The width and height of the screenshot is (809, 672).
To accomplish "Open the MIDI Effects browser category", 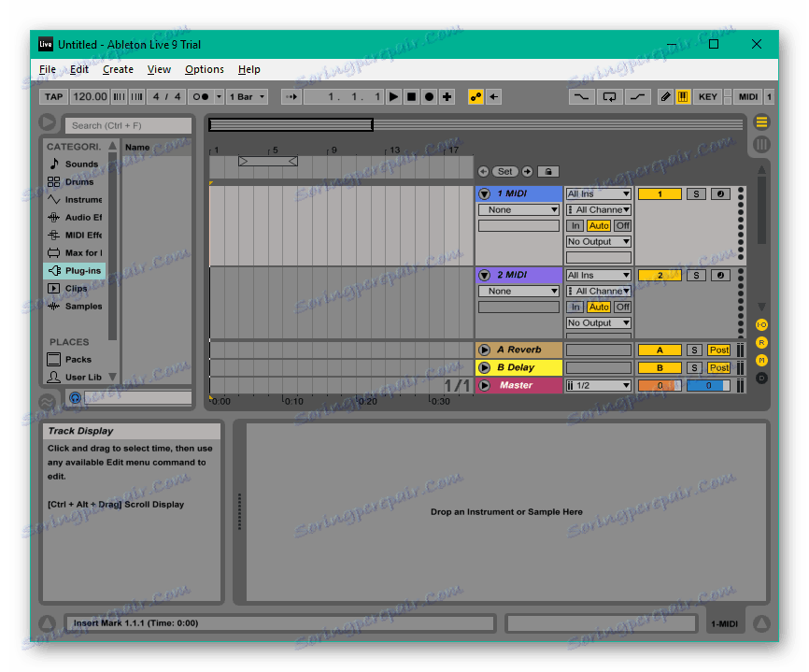I will 76,235.
